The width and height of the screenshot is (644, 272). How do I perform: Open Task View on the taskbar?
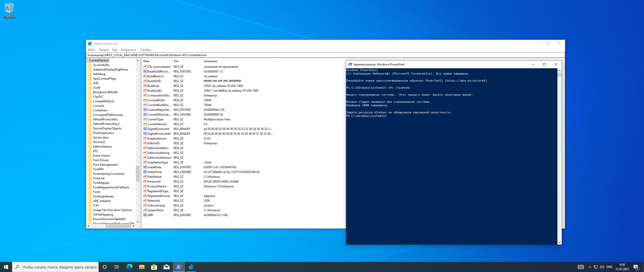pyautogui.click(x=117, y=267)
